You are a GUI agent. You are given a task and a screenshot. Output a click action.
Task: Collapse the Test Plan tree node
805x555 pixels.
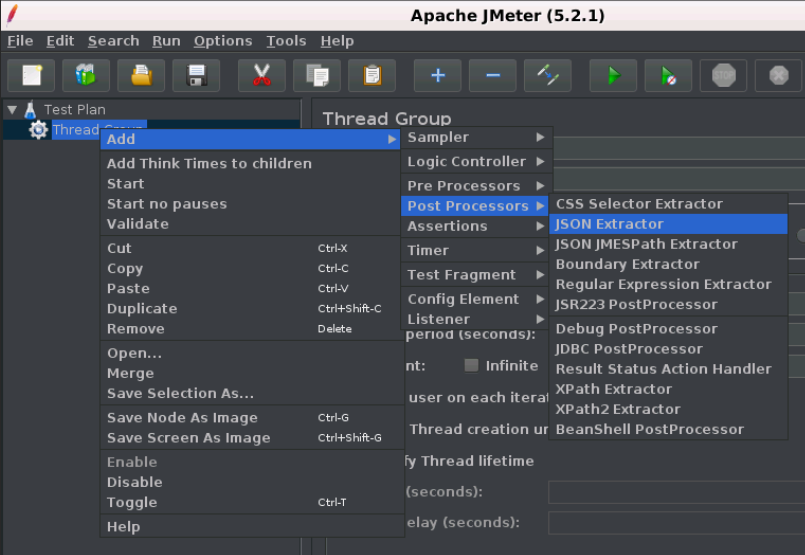(x=12, y=109)
